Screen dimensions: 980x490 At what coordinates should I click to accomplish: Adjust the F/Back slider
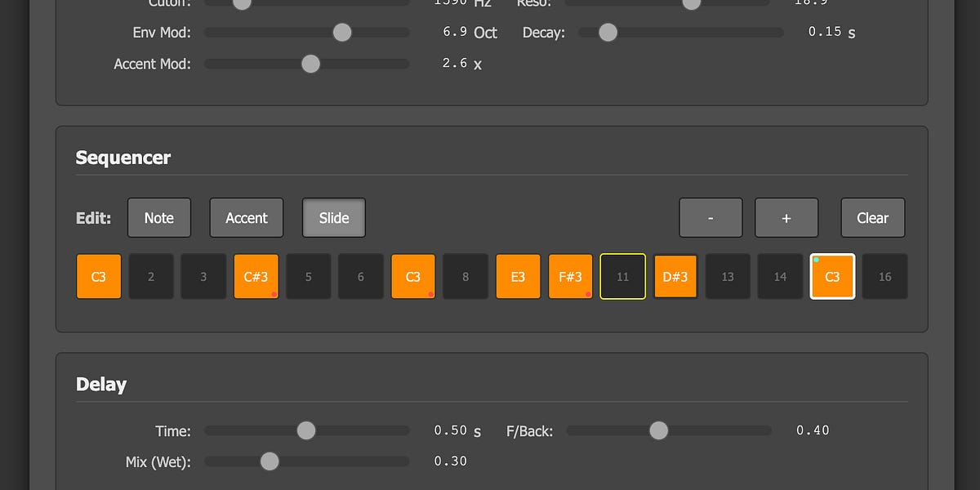pyautogui.click(x=669, y=430)
